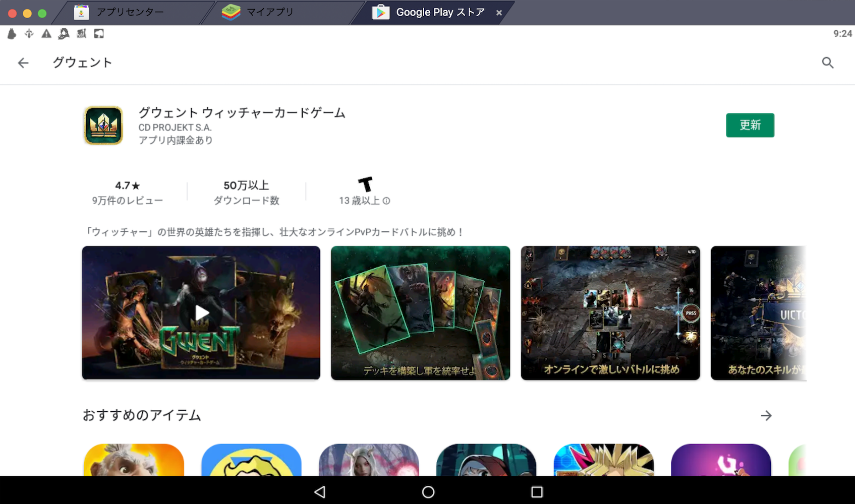The image size is (855, 504).
Task: Open the hooded red-haired character recommended app
Action: (486, 460)
